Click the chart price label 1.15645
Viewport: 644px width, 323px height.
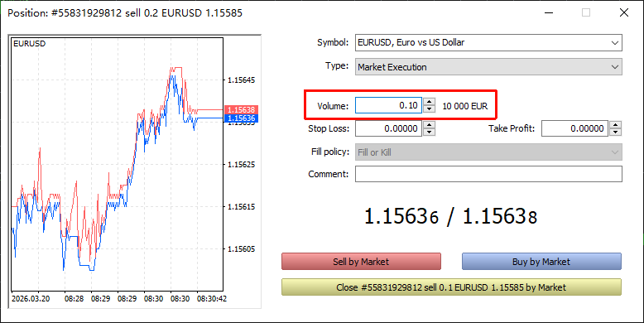(242, 80)
